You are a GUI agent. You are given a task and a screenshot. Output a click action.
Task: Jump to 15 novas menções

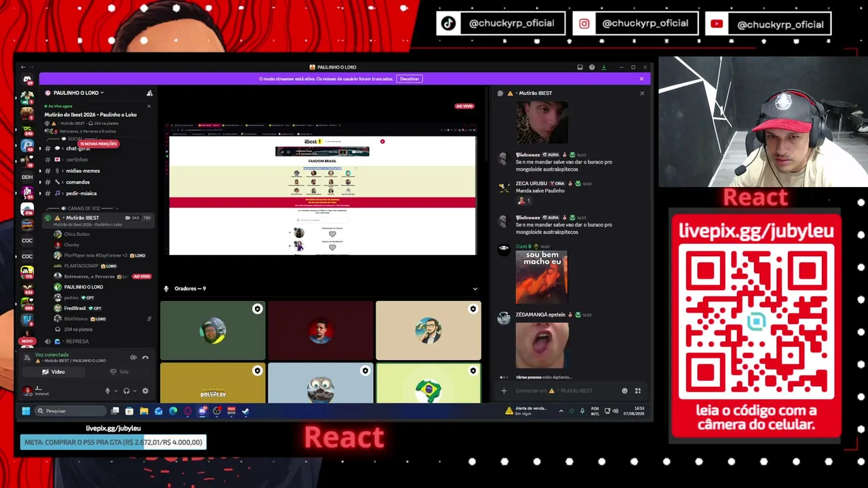click(98, 144)
